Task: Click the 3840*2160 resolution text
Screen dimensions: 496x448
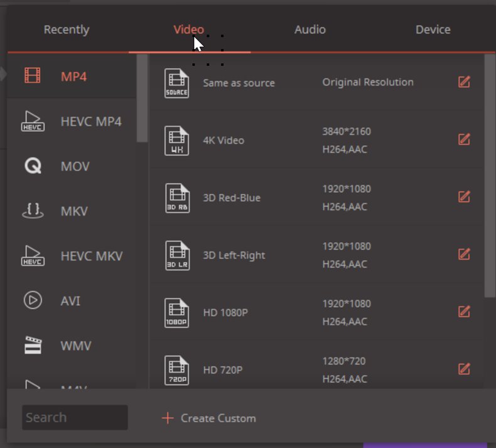Action: (347, 131)
